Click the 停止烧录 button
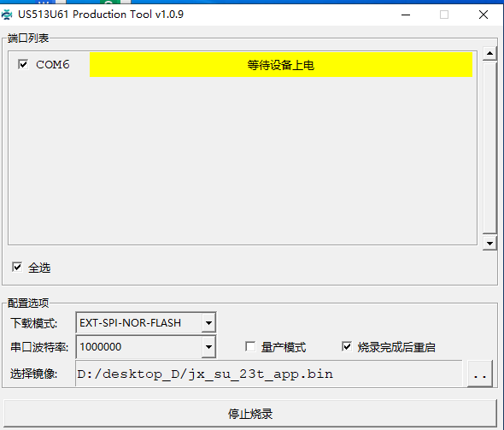 [250, 414]
